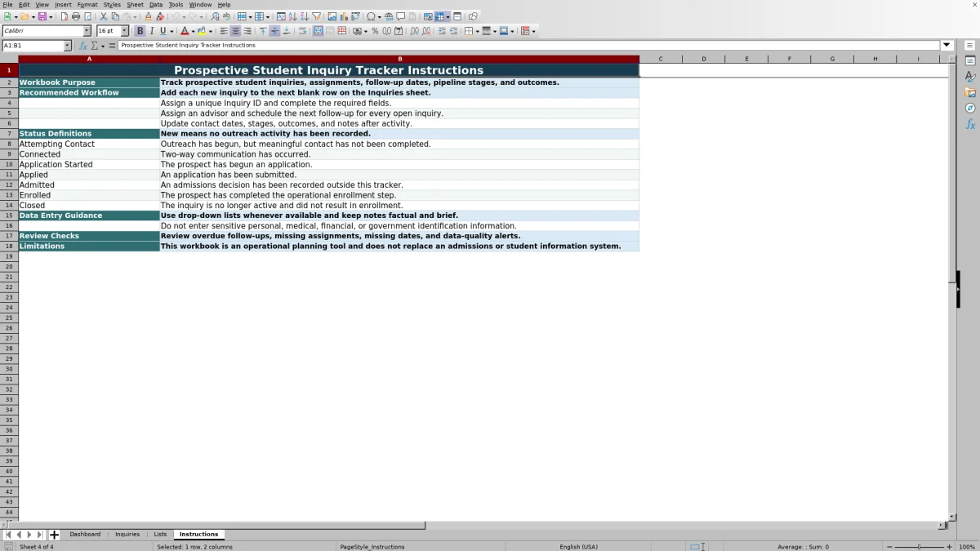Open the Underline style dropdown arrow

(171, 31)
